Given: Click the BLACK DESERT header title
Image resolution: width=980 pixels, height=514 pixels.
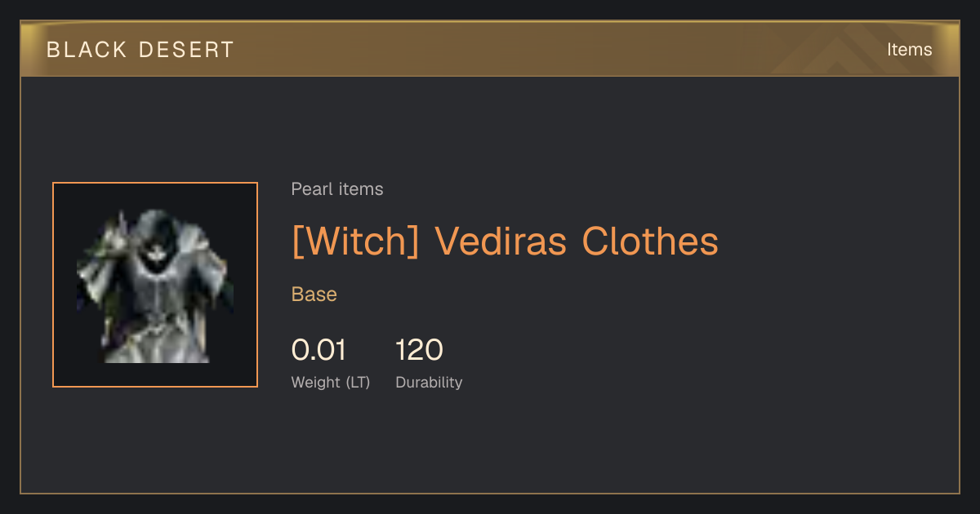Looking at the screenshot, I should [140, 50].
